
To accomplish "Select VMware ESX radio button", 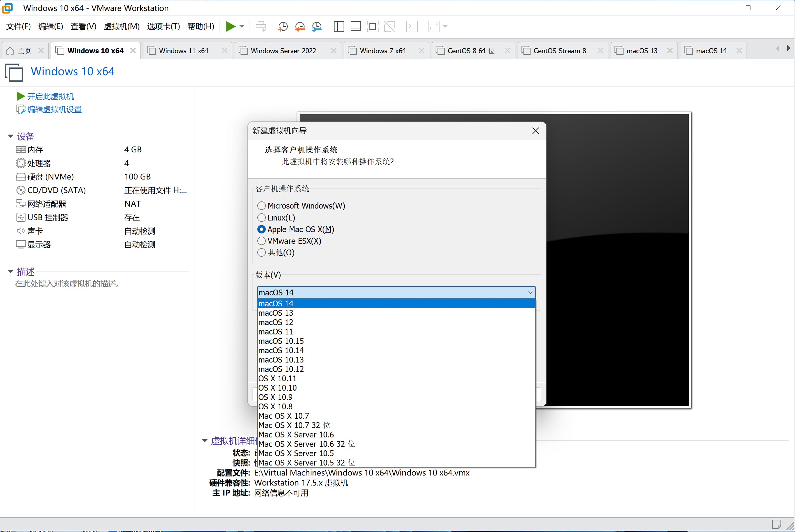I will click(x=261, y=241).
